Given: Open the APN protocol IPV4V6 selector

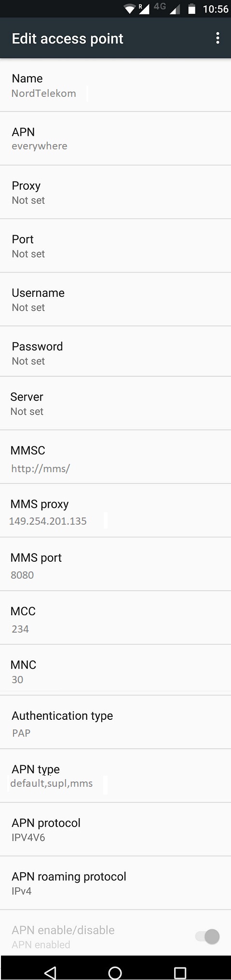Looking at the screenshot, I should 115,829.
